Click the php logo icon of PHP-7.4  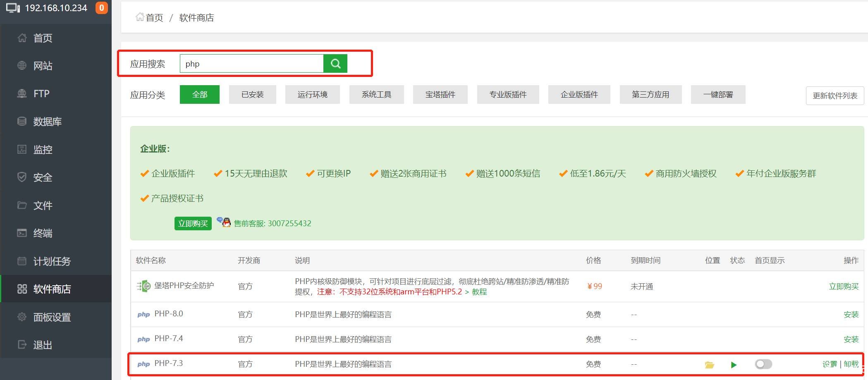click(x=143, y=339)
